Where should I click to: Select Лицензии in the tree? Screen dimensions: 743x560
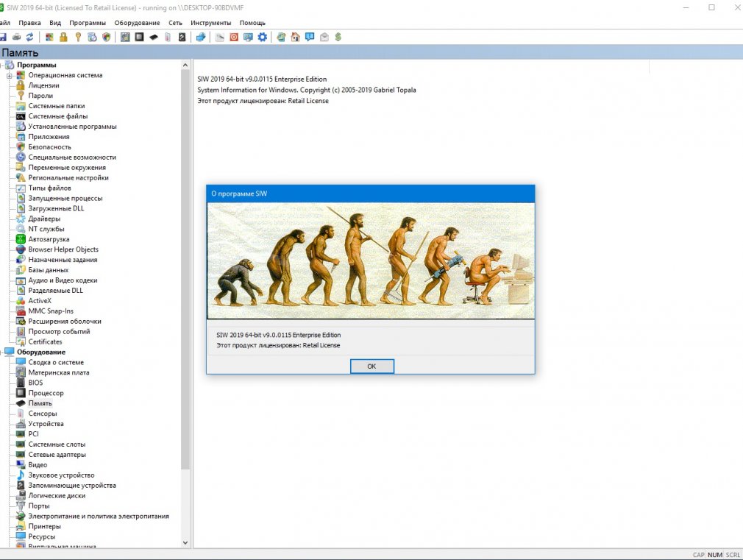click(x=43, y=85)
